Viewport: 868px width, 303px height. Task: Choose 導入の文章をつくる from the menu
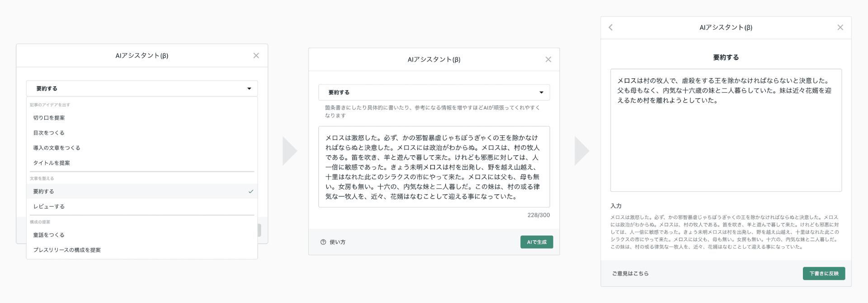pos(142,148)
